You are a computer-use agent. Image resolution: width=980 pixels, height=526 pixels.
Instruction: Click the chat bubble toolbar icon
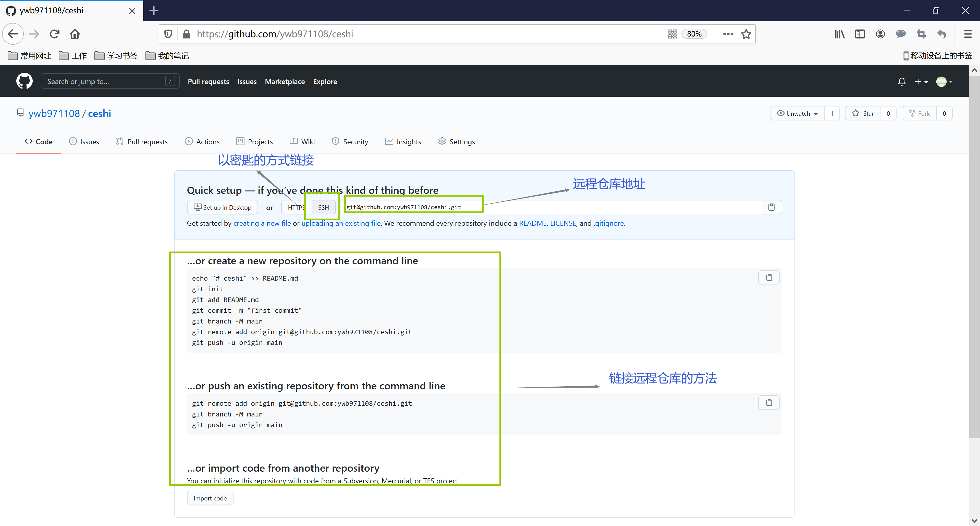pos(900,34)
